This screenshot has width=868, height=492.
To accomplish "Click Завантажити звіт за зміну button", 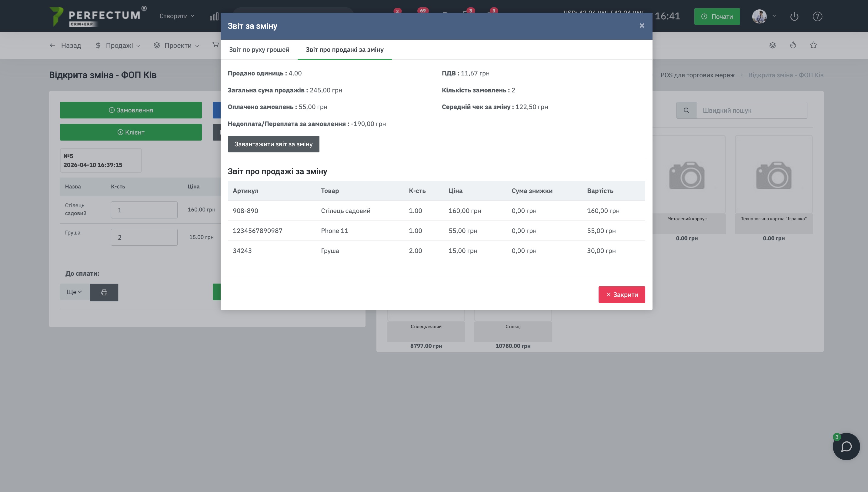I will tap(273, 144).
